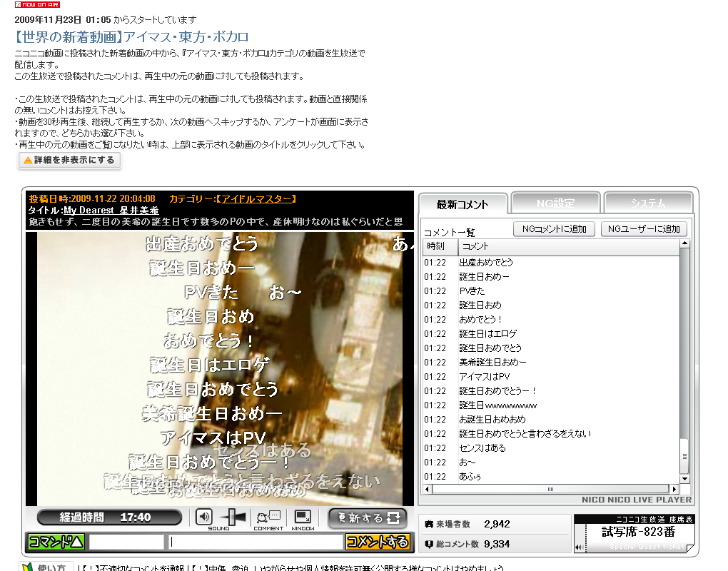Select the comment row 誕生日おめでとうと言わざるをえない

point(551,434)
